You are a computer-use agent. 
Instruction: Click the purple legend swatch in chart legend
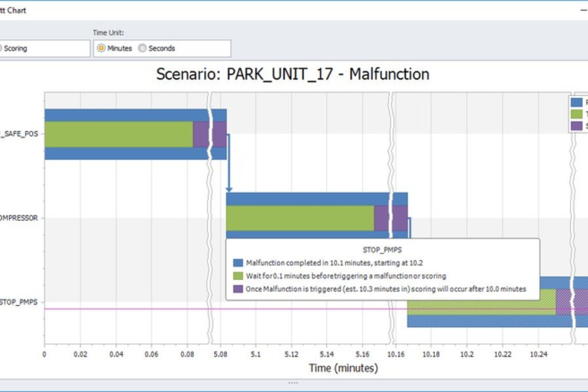[x=576, y=125]
